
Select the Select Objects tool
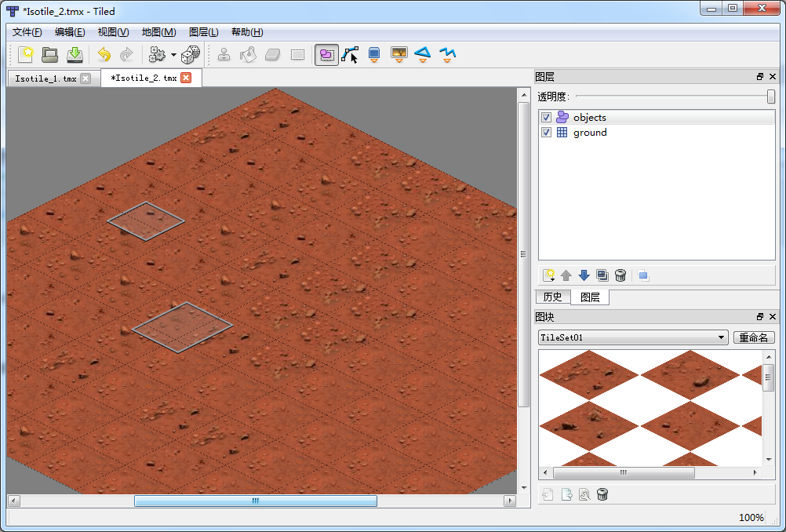pyautogui.click(x=326, y=54)
